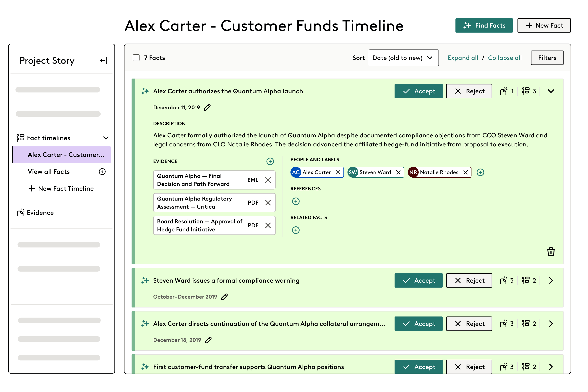Screen dimensions: 588x392
Task: Remove the Steven Ward person tag
Action: (398, 172)
